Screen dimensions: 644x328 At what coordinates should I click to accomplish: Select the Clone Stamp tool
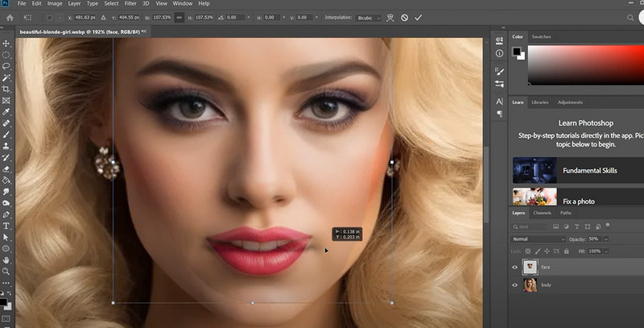click(6, 146)
